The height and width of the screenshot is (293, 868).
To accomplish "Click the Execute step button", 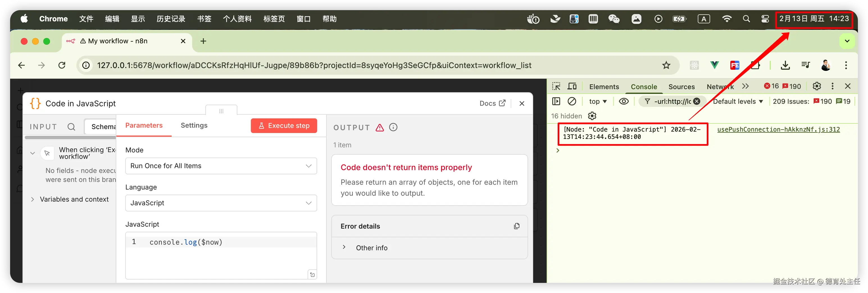I will 284,126.
